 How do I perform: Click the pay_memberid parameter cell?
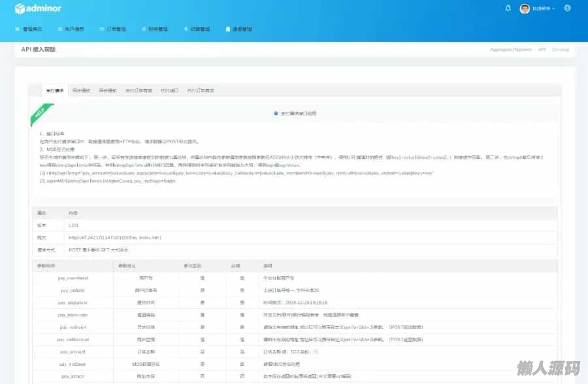[73, 278]
